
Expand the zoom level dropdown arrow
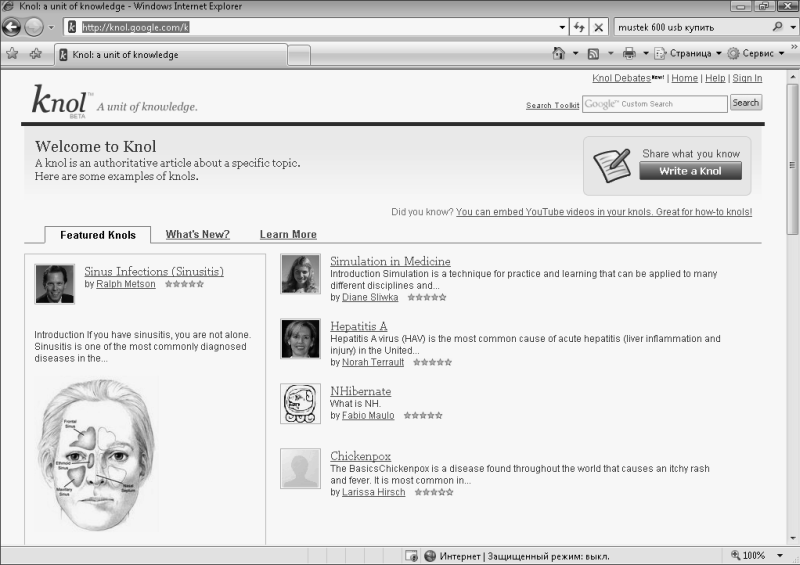[x=780, y=555]
